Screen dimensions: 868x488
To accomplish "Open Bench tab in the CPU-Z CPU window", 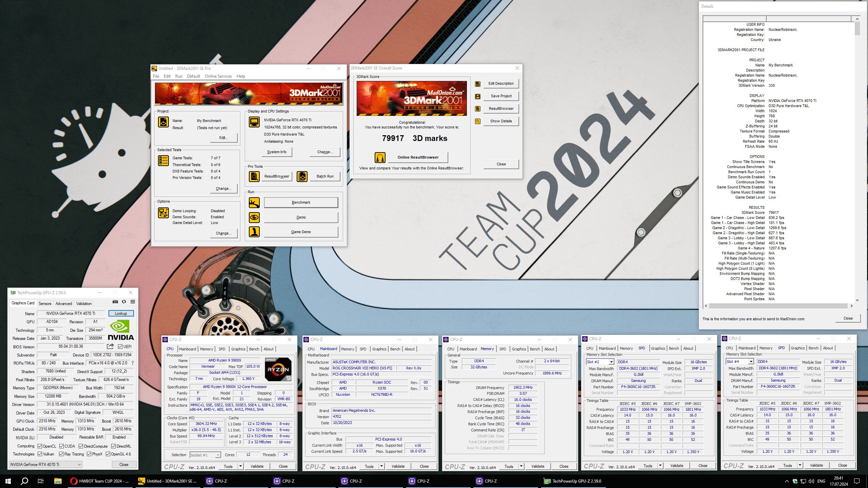I will coord(254,349).
